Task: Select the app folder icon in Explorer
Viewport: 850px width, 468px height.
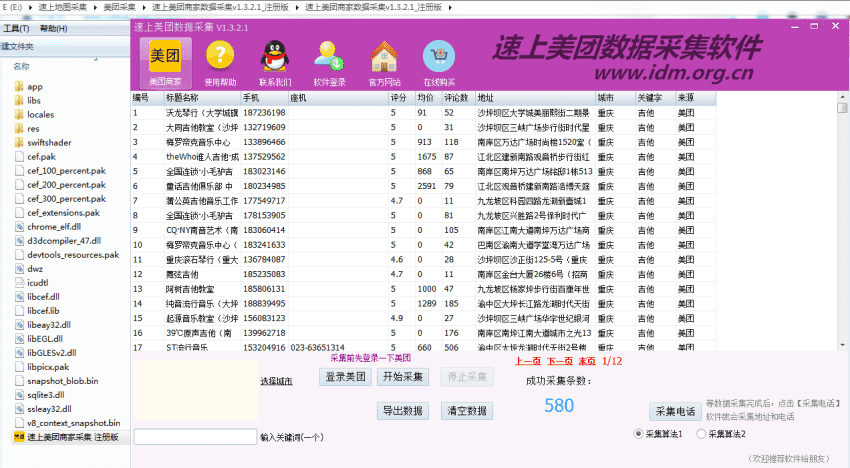Action: (x=19, y=86)
